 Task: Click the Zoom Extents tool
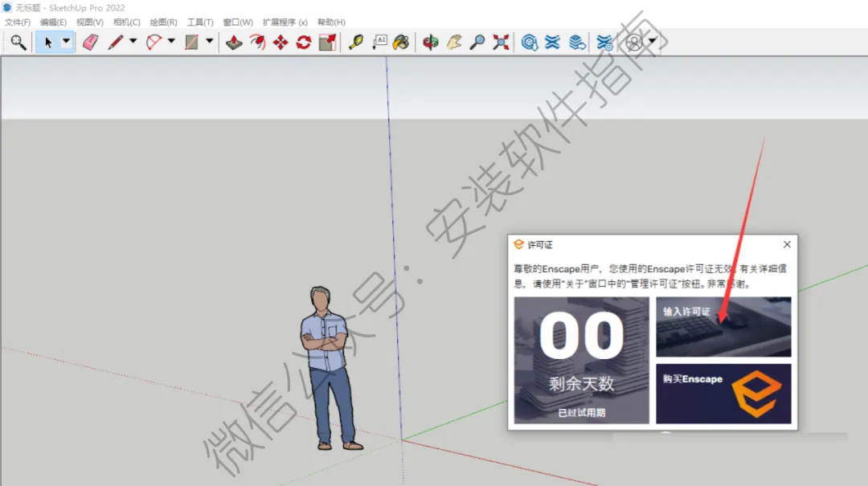click(x=501, y=43)
